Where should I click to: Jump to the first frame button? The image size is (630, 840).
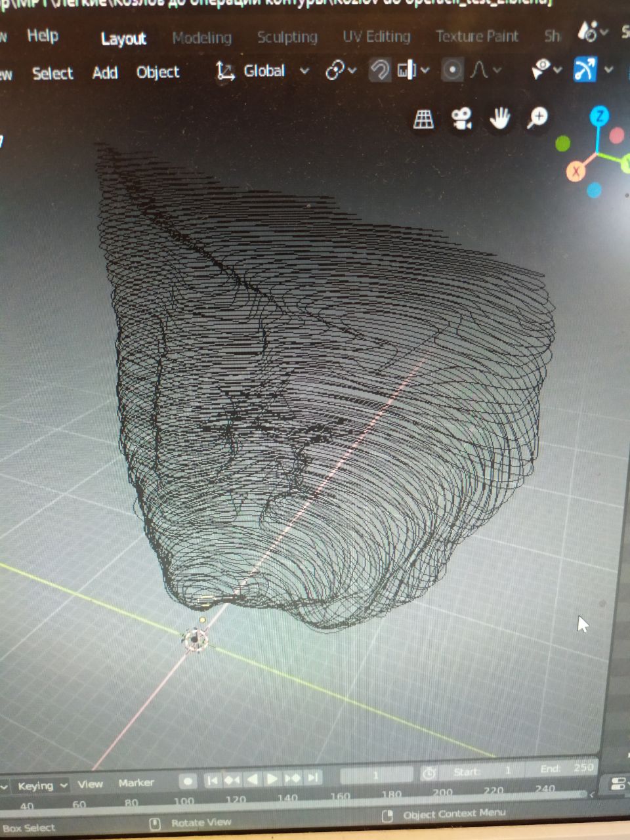(212, 780)
